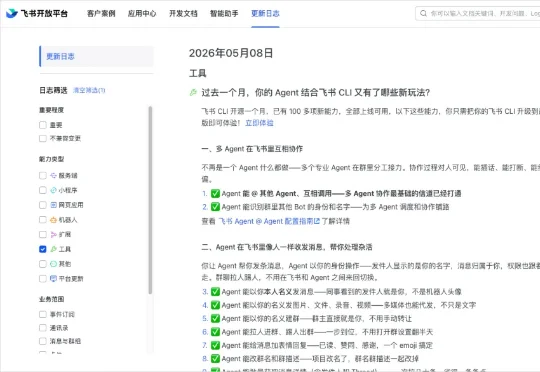This screenshot has width=540, height=372.
Task: Click the 工具 icon in filter list
Action: coord(53,249)
